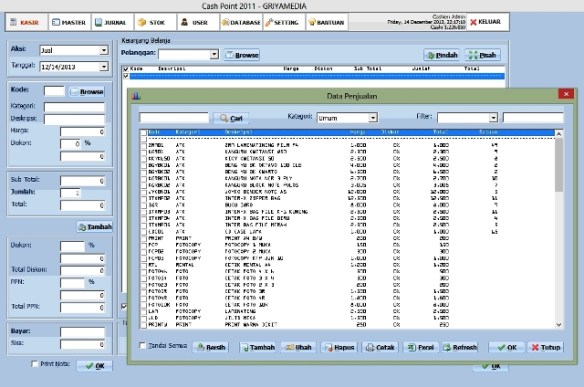Toggle the header checkbox of the Keranjang Belanja list
The height and width of the screenshot is (387, 584).
click(x=126, y=69)
